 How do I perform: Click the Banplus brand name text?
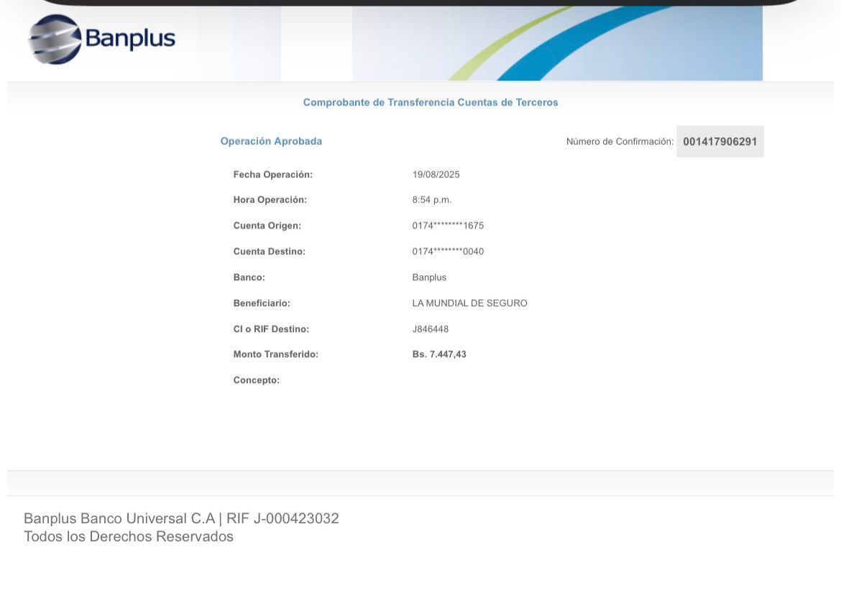(x=130, y=38)
